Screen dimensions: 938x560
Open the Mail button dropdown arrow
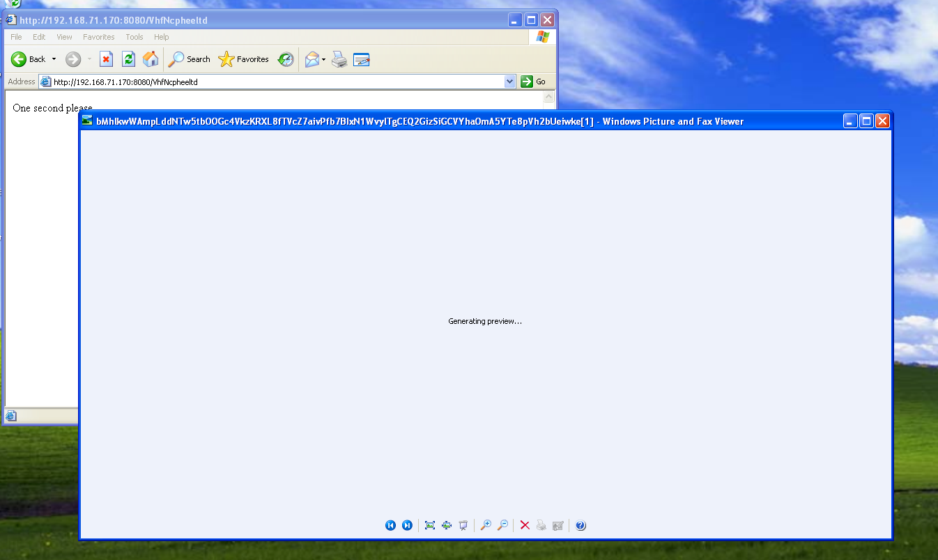pyautogui.click(x=324, y=59)
